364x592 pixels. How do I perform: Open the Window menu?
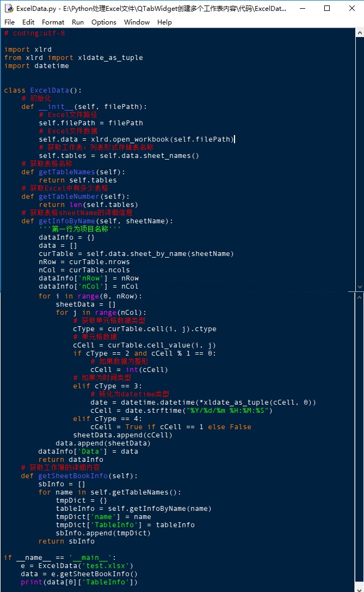[137, 22]
